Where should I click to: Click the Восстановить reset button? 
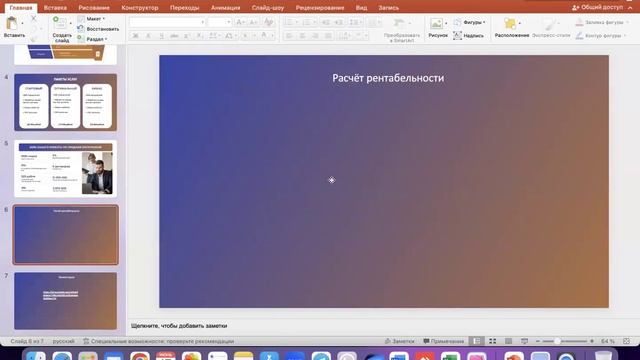98,29
